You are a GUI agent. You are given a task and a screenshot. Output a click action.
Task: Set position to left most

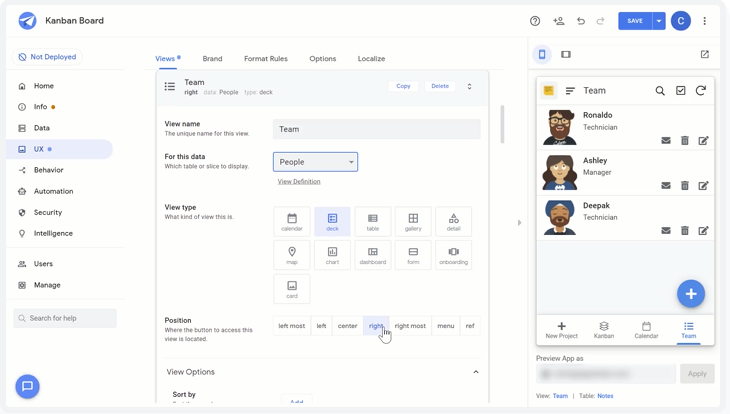pyautogui.click(x=292, y=326)
